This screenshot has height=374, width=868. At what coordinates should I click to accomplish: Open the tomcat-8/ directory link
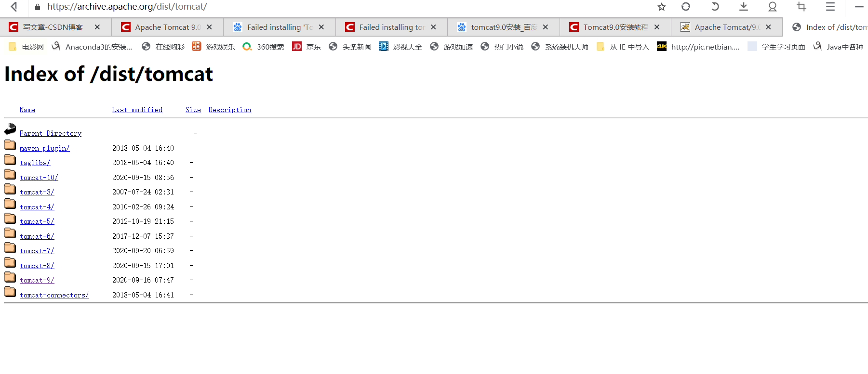[37, 266]
